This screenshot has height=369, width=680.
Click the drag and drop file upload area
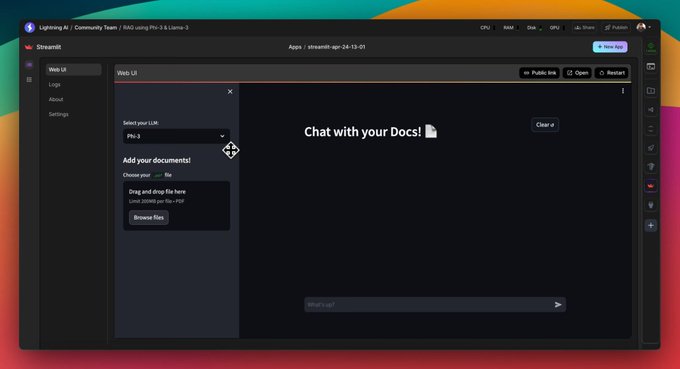point(176,206)
